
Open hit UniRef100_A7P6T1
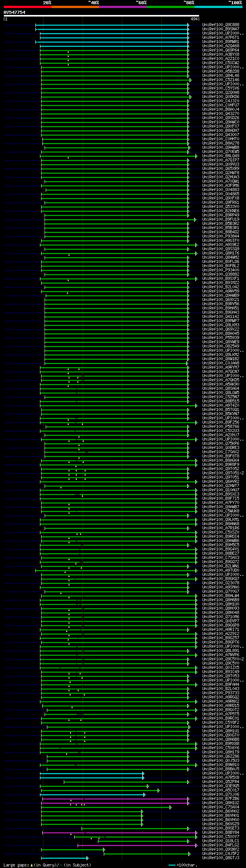pyautogui.click(x=221, y=37)
